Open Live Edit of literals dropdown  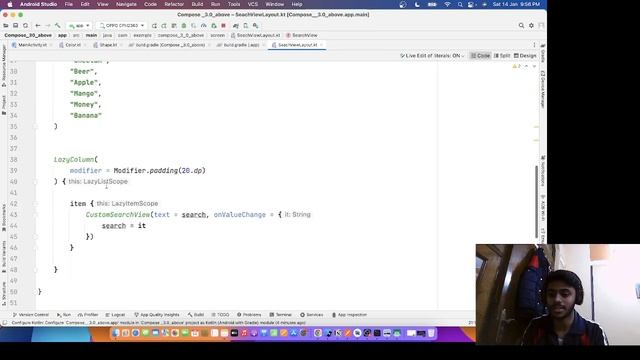(x=432, y=56)
